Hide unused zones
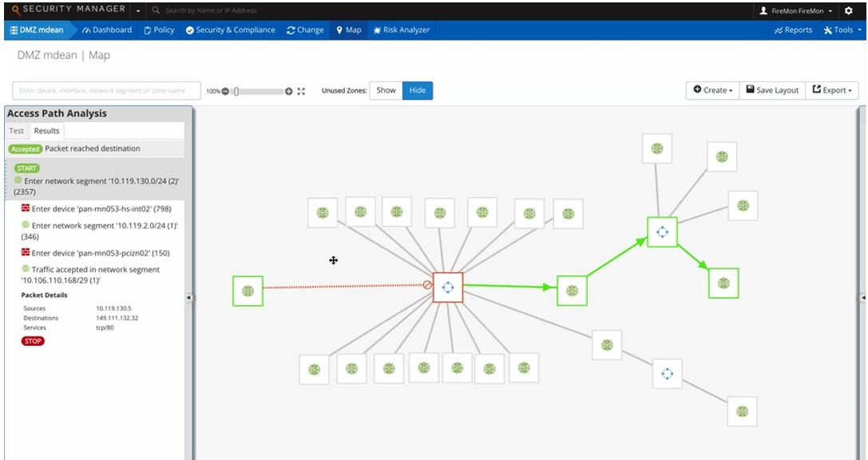 (418, 90)
